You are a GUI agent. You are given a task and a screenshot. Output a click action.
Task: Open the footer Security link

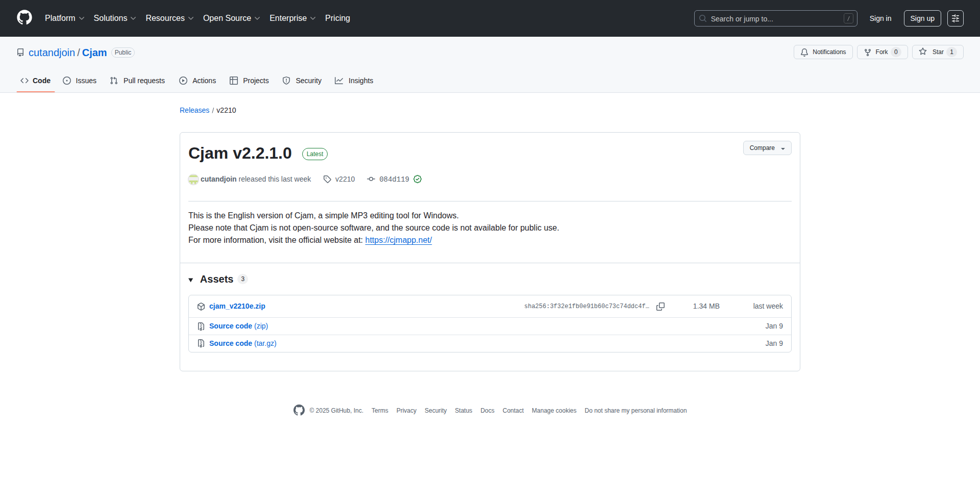pos(435,411)
